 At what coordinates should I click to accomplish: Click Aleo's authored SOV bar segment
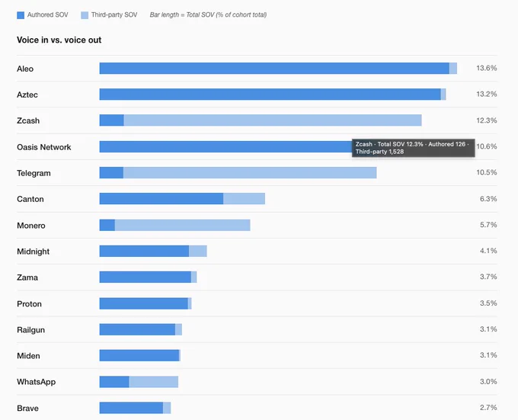click(274, 69)
